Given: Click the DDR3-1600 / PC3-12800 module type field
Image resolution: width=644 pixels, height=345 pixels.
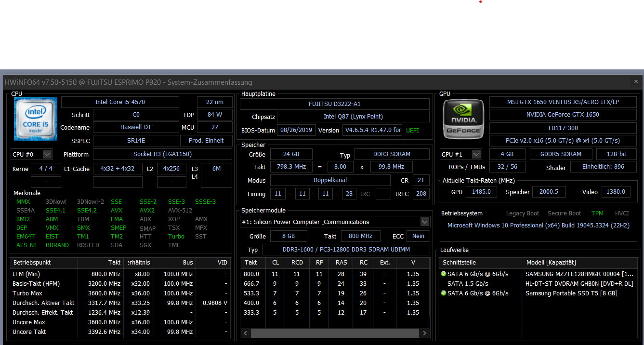Looking at the screenshot, I should click(346, 250).
